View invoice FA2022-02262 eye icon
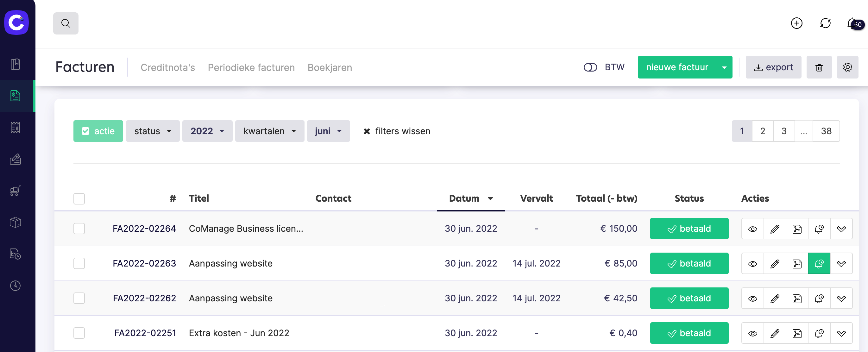 click(x=752, y=298)
